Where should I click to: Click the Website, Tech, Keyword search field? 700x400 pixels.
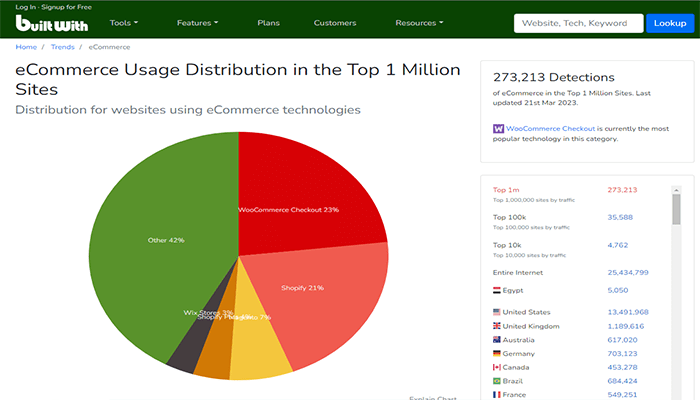point(576,23)
